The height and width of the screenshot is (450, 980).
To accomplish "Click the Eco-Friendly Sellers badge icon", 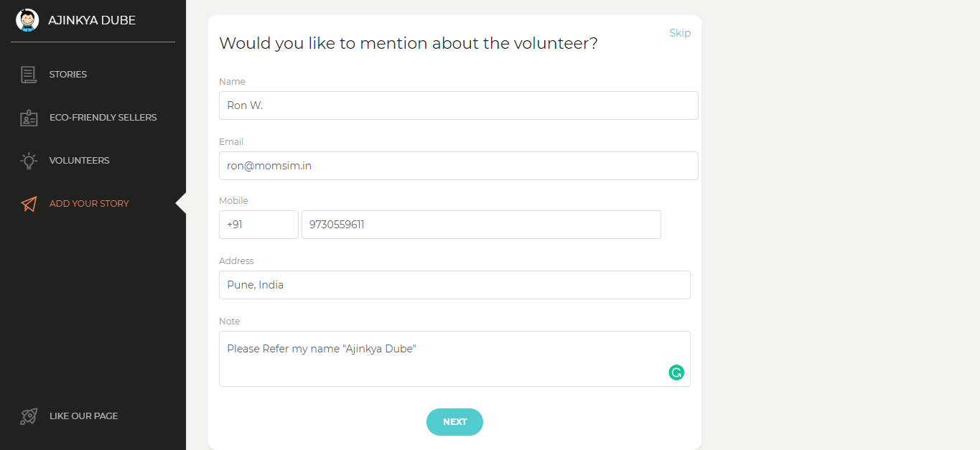I will tap(29, 118).
